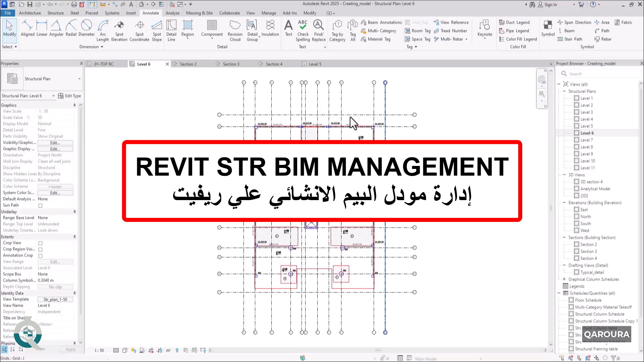644x362 pixels.
Task: Click the 1:50 view scale control
Action: coord(99,351)
